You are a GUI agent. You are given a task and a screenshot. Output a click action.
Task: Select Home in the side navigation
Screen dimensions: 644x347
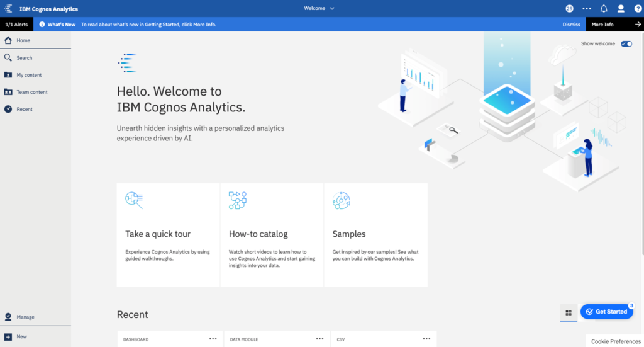[x=35, y=40]
